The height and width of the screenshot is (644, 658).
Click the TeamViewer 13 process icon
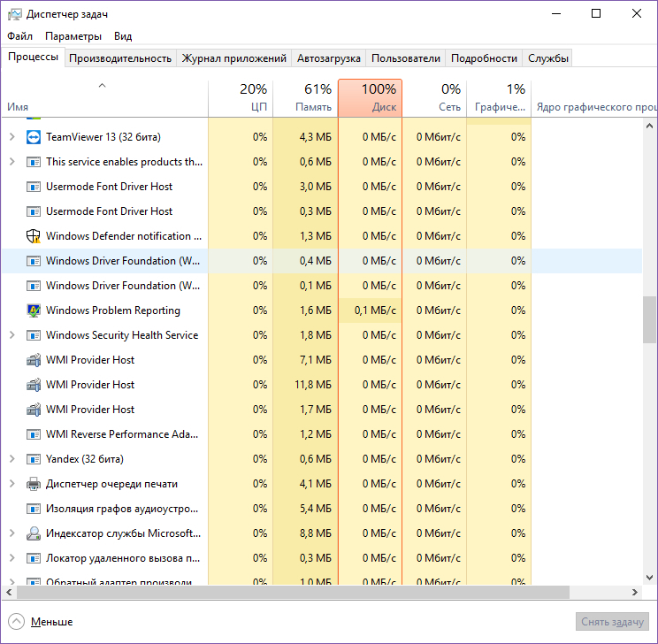tap(34, 137)
